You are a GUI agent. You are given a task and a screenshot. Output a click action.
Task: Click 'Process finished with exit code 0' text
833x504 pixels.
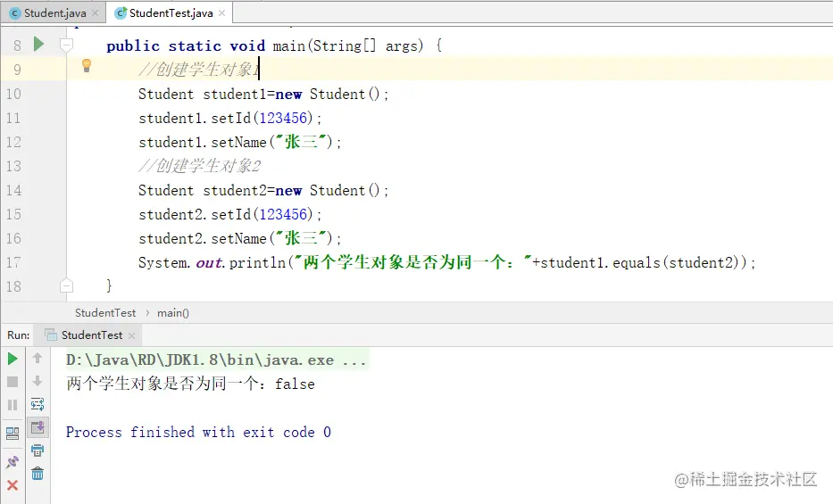click(198, 433)
